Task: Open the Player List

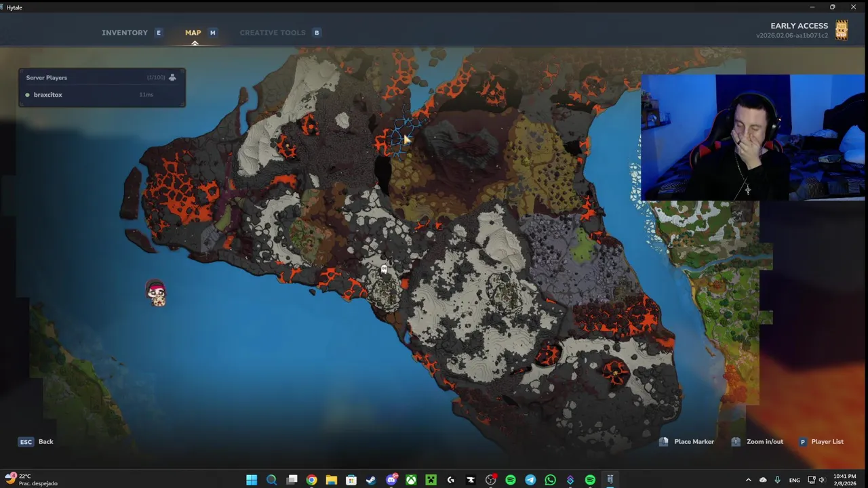Action: 827,442
